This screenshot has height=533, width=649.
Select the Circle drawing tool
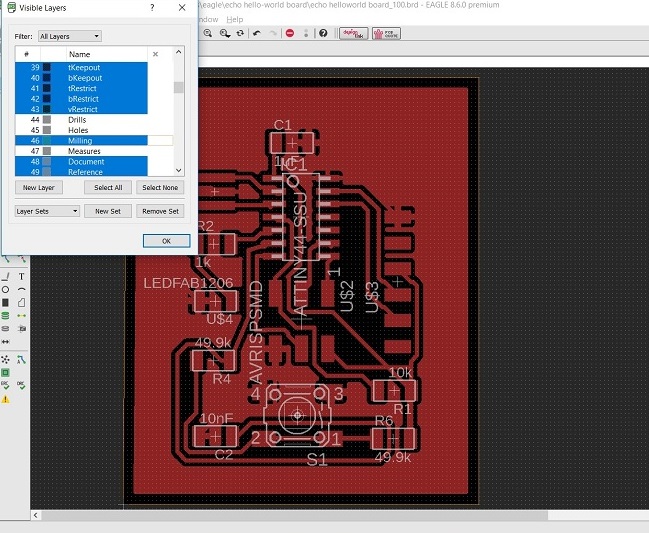[6, 289]
